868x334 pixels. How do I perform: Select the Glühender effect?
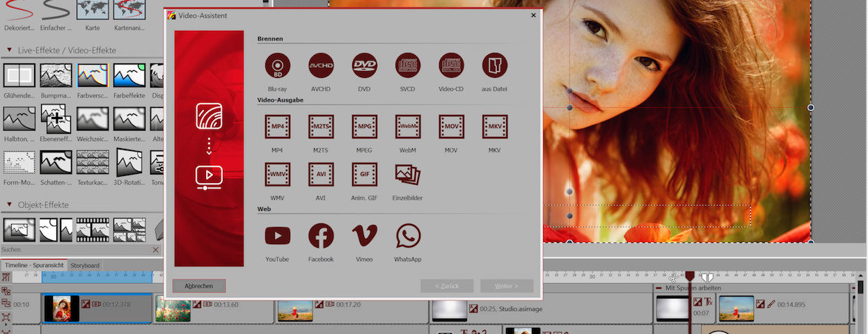click(19, 75)
